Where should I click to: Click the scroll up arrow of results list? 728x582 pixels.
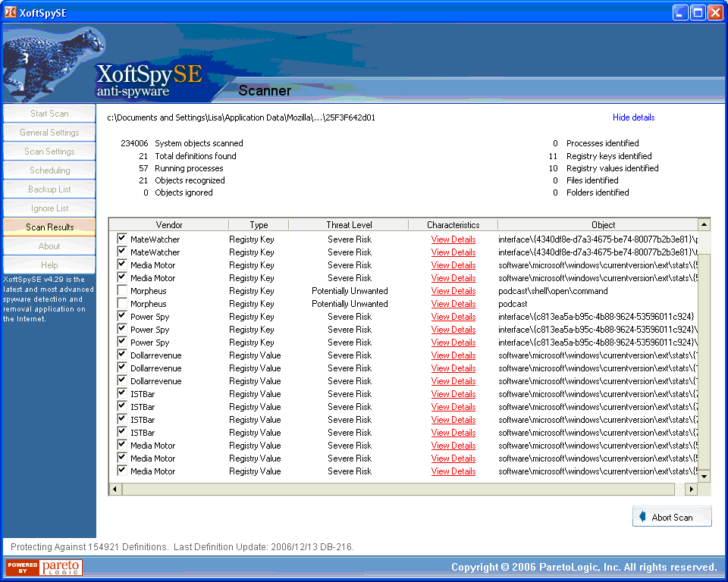(x=704, y=224)
